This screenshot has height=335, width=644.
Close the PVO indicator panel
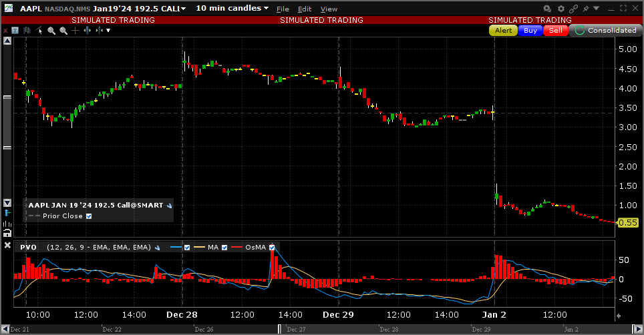[7, 245]
